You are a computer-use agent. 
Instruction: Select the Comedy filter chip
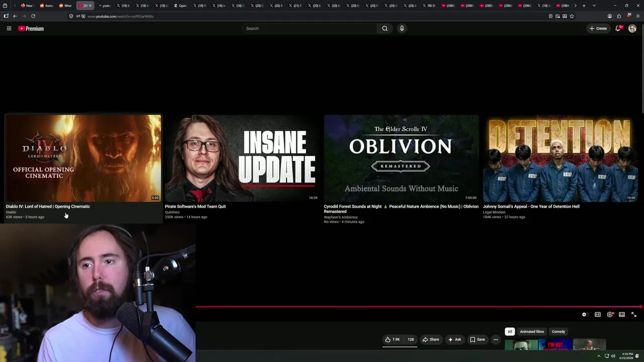click(x=558, y=332)
